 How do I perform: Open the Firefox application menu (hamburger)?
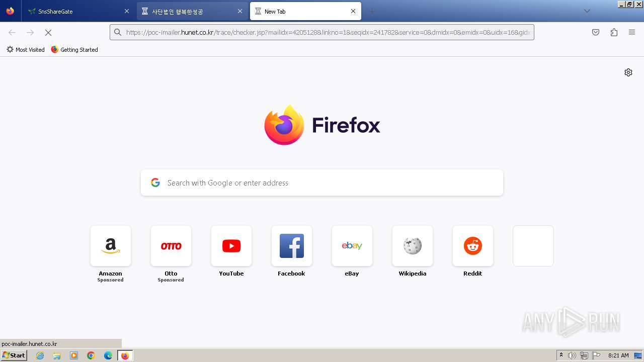[632, 32]
